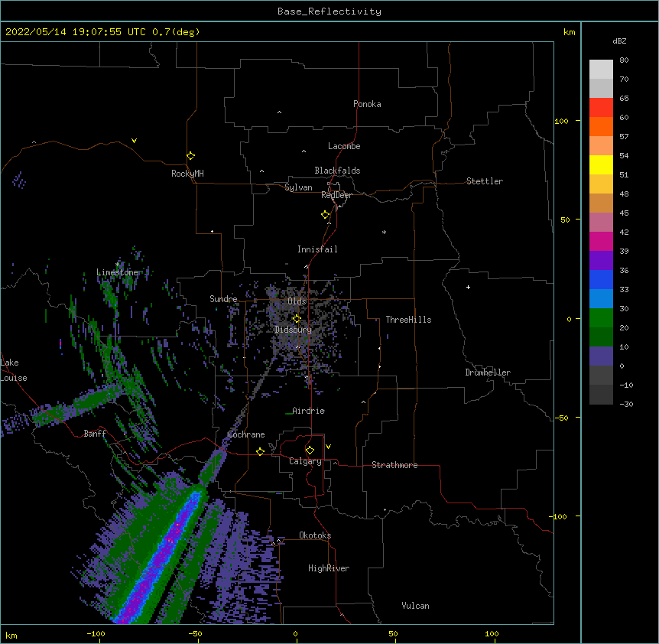Screen dimensions: 659x644
Task: Click the RedDeer city label
Action: (x=336, y=195)
